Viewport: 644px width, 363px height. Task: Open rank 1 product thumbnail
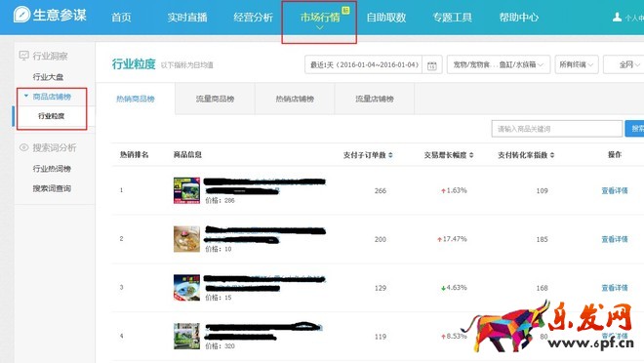186,190
